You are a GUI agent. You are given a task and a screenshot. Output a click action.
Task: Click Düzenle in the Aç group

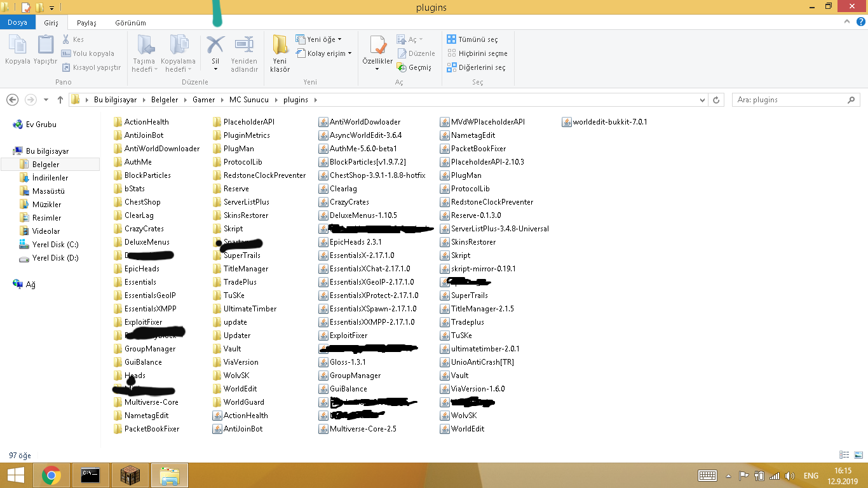[416, 53]
